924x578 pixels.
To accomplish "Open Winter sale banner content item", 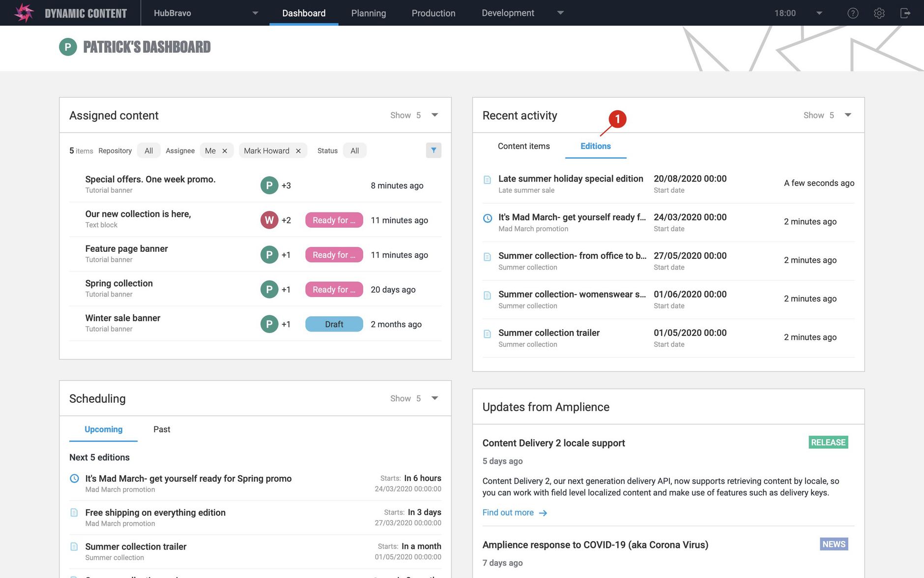I will [x=123, y=318].
